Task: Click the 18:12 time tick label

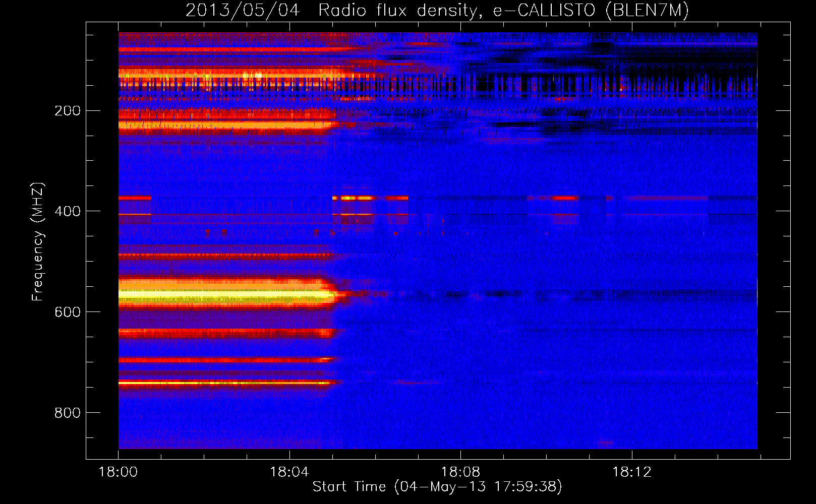Action: (x=632, y=472)
